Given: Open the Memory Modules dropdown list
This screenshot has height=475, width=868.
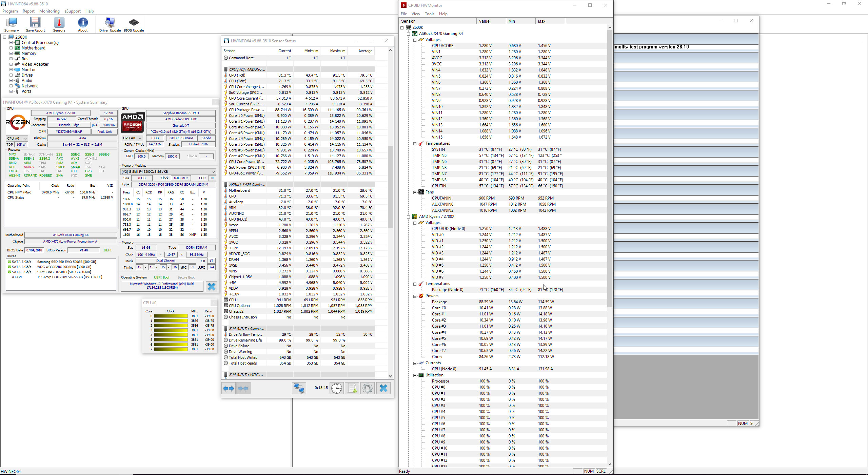Looking at the screenshot, I should 169,172.
